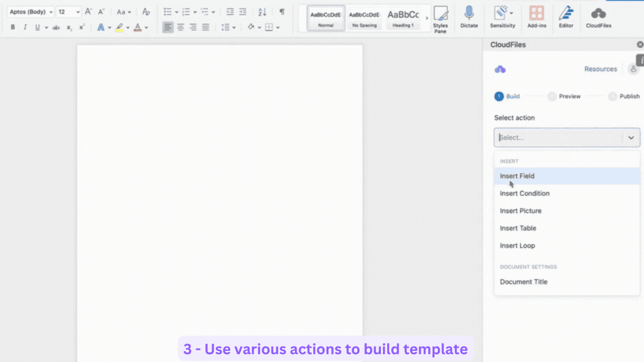Close the CloudFiles pane
This screenshot has width=644, height=362.
click(640, 45)
